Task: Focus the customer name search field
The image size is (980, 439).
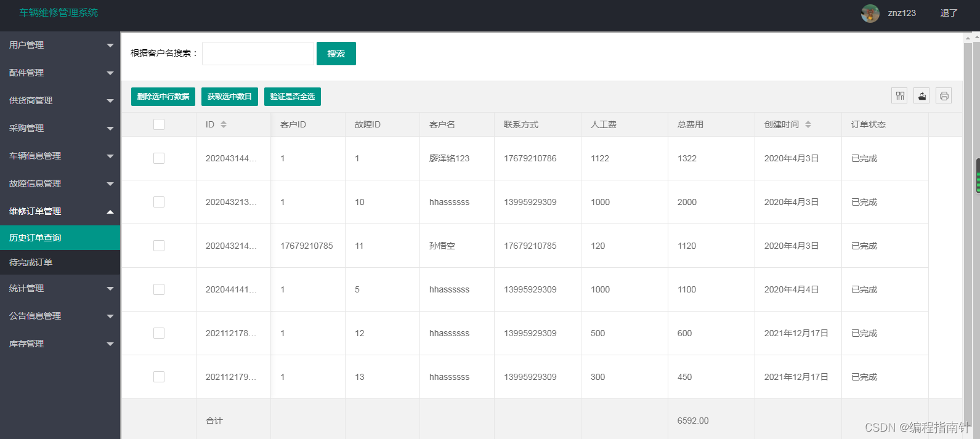Action: [258, 54]
